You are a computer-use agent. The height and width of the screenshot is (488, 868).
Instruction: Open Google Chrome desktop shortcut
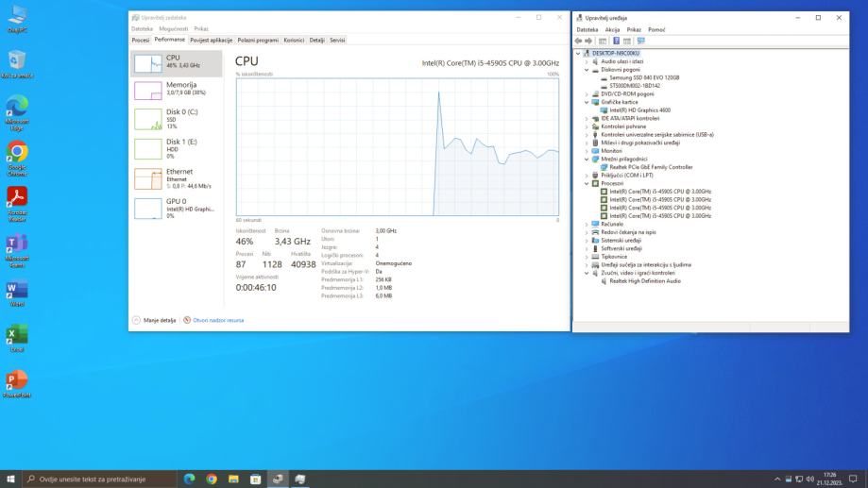(17, 159)
